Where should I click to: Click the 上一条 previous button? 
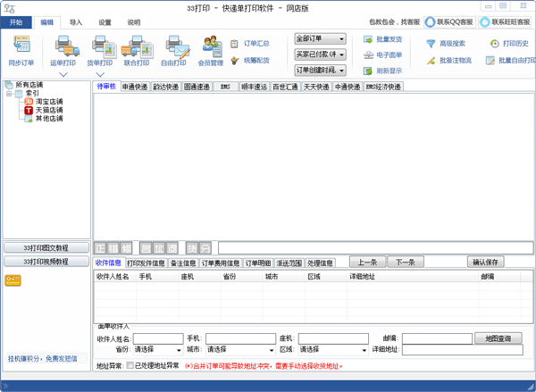[x=367, y=263]
